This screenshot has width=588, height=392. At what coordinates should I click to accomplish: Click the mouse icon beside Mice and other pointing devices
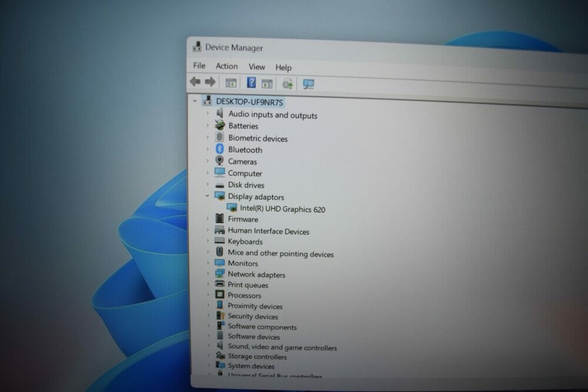pyautogui.click(x=220, y=252)
